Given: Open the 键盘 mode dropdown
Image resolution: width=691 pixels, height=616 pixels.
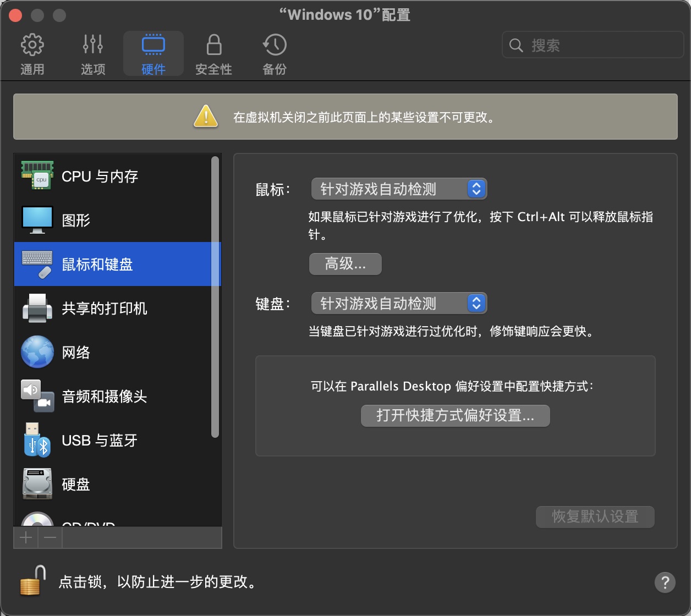Looking at the screenshot, I should coord(399,303).
